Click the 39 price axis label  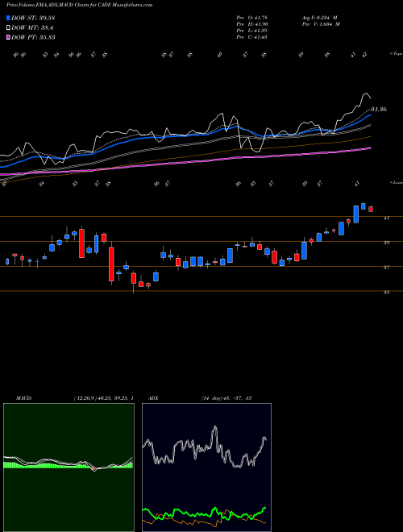pyautogui.click(x=386, y=243)
